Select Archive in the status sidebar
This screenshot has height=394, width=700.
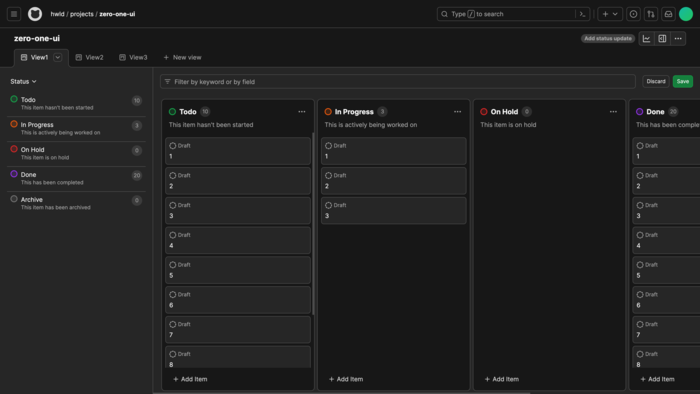[76, 203]
